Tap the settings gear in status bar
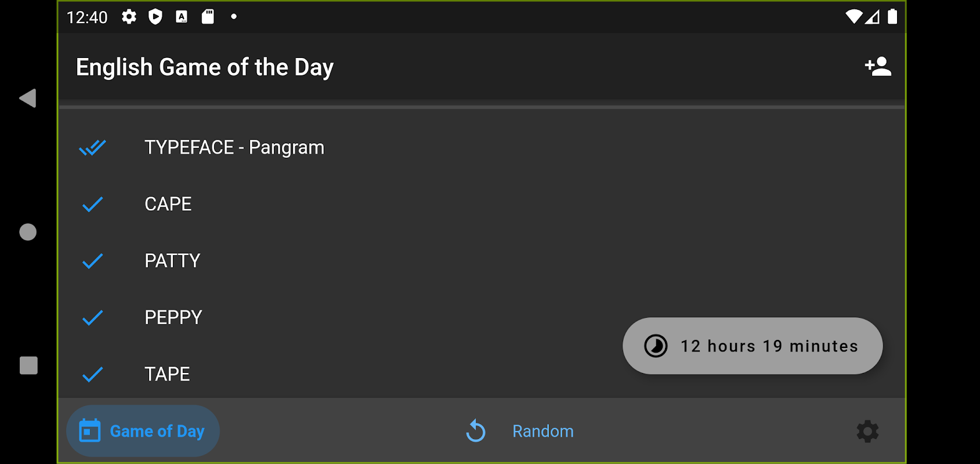980x464 pixels. coord(129,17)
